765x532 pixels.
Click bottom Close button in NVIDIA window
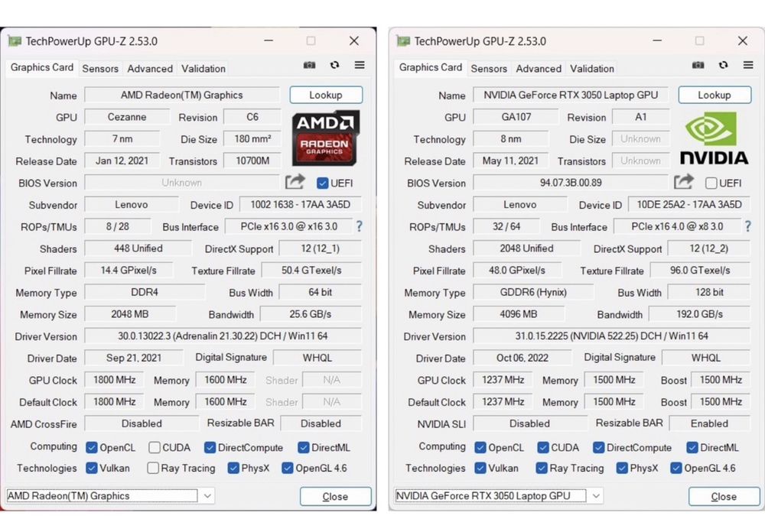point(724,496)
